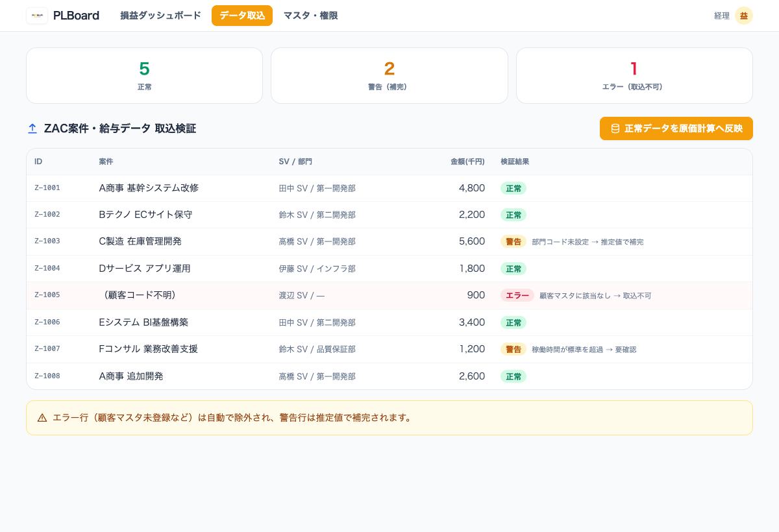Click the ID column header
The height and width of the screenshot is (532, 779).
tap(38, 162)
